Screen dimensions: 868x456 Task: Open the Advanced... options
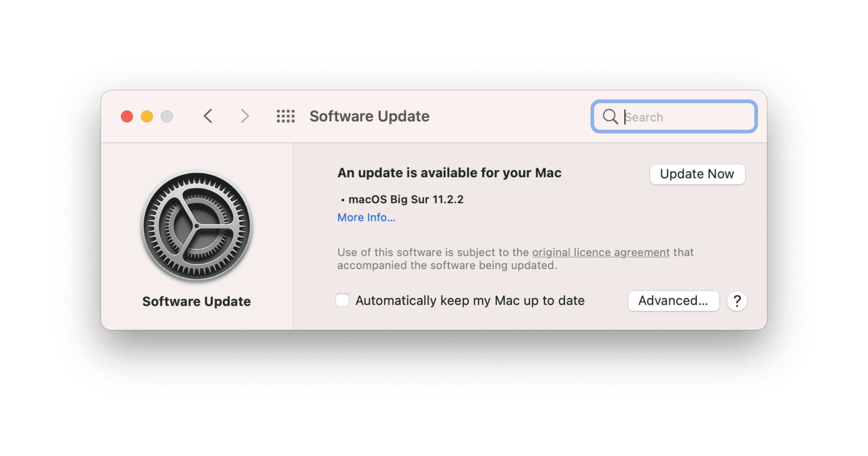(x=673, y=301)
